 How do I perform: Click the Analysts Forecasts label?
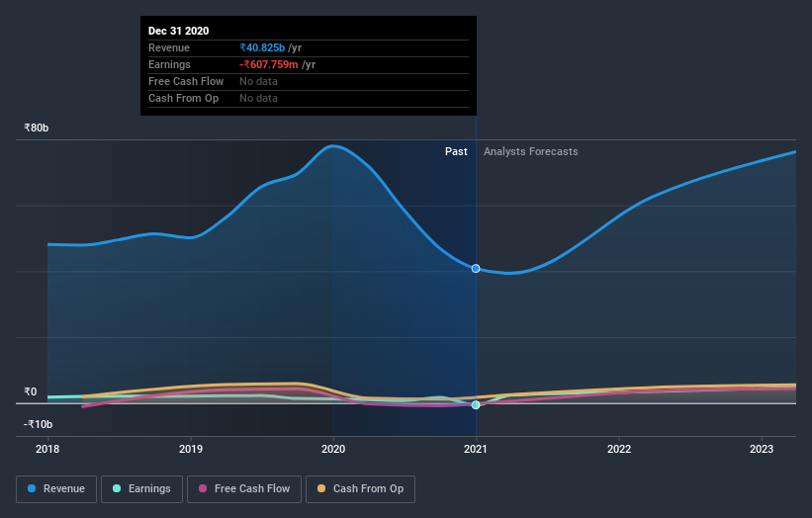531,151
